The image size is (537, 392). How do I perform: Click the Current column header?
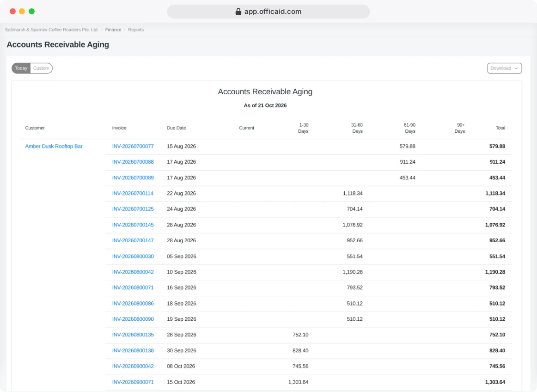tap(247, 128)
